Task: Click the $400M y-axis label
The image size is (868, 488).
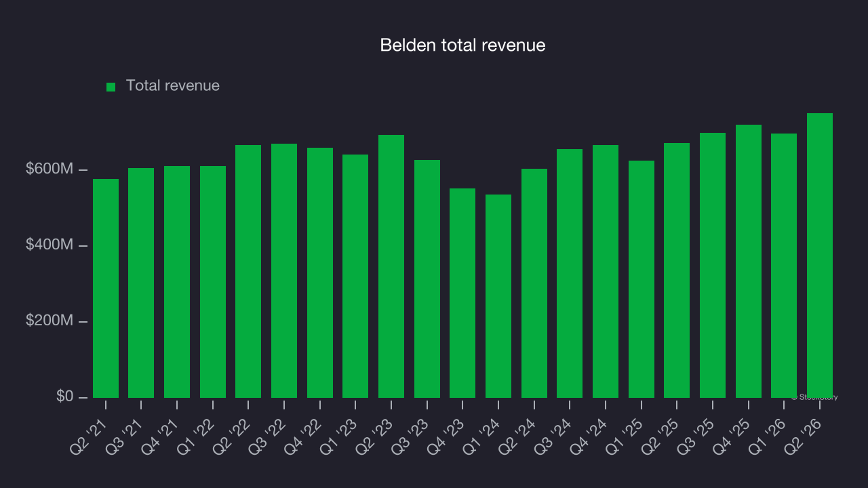Action: point(50,245)
